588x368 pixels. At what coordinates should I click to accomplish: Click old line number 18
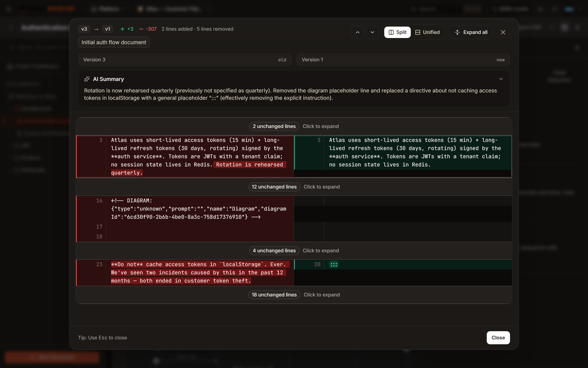coord(99,237)
